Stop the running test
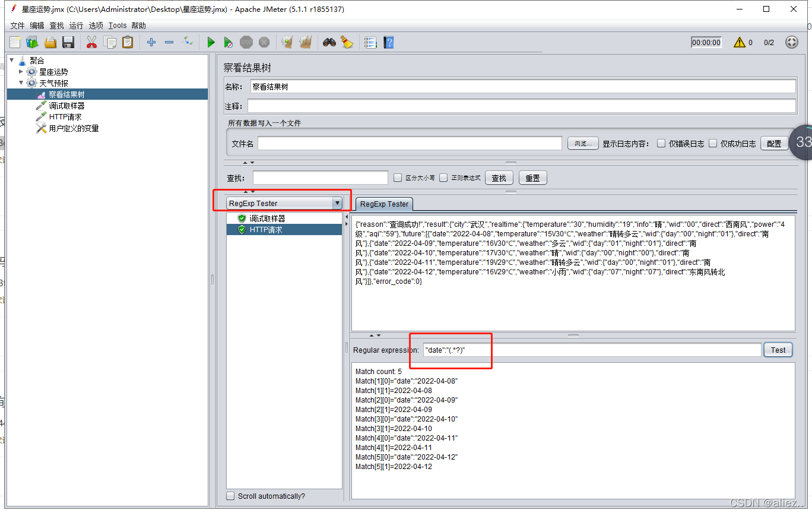812x513 pixels. click(x=246, y=42)
